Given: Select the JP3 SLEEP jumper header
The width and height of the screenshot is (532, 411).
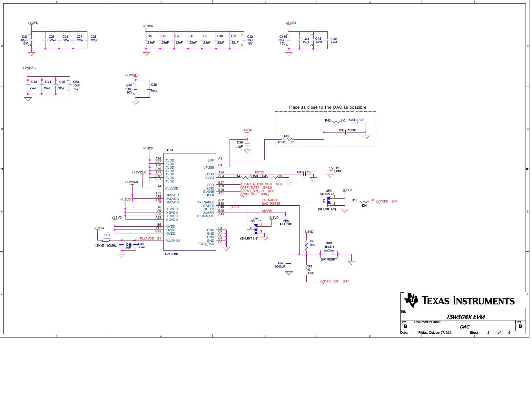Looking at the screenshot, I should click(256, 229).
